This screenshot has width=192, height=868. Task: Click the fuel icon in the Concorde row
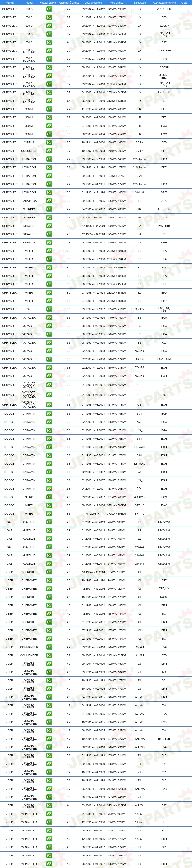(x=49, y=151)
